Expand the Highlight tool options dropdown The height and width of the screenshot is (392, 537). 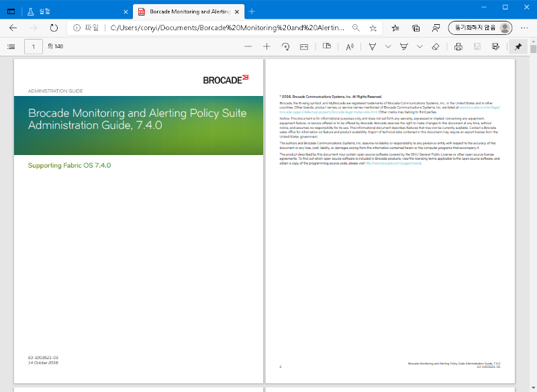[x=420, y=46]
